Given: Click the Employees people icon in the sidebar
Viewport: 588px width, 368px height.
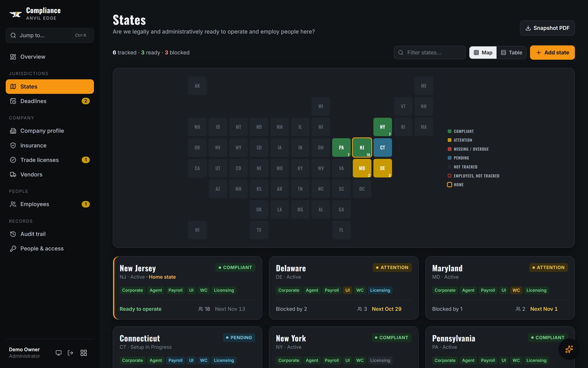Looking at the screenshot, I should 13,204.
